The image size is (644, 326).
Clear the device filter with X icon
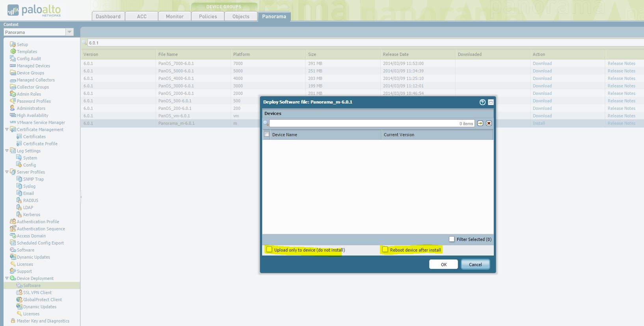click(x=489, y=123)
